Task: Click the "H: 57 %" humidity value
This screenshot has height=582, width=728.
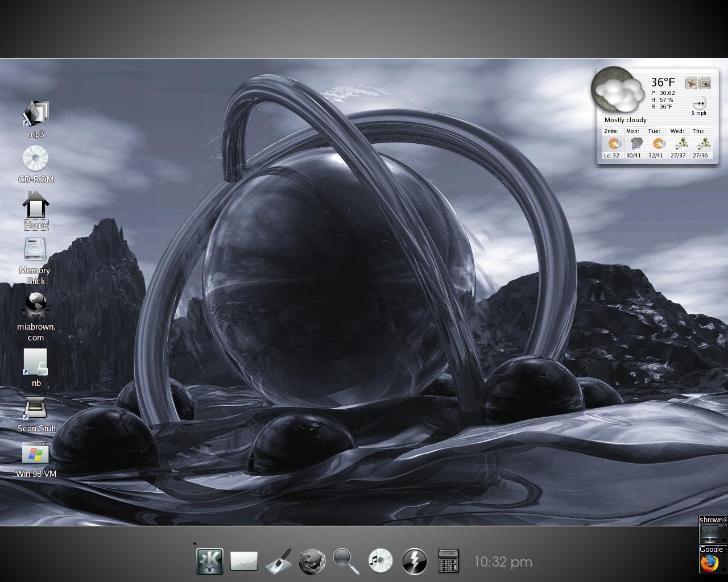Action: [662, 99]
